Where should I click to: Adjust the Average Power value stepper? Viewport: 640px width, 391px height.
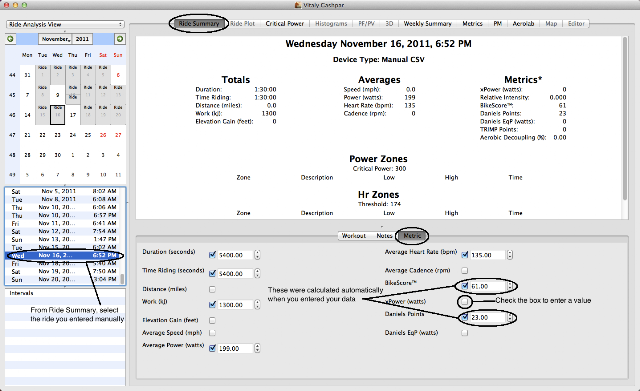257,348
